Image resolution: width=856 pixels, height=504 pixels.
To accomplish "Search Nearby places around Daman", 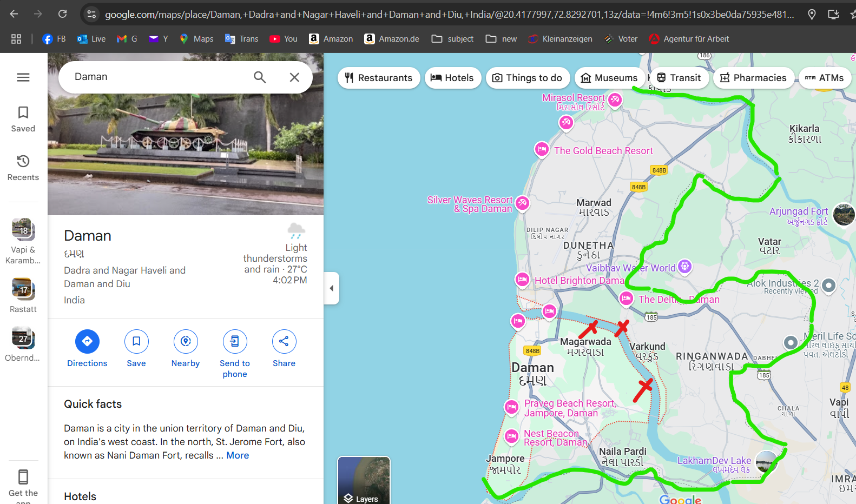I will coord(186,349).
